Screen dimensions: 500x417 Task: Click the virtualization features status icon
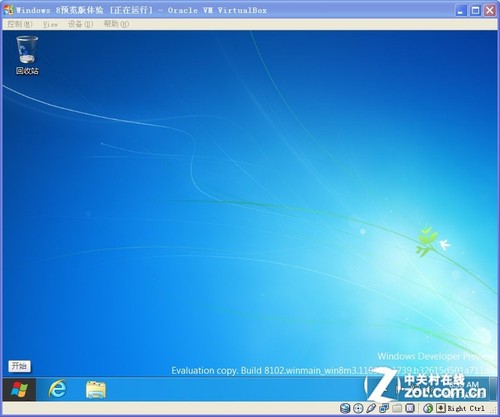pyautogui.click(x=410, y=408)
